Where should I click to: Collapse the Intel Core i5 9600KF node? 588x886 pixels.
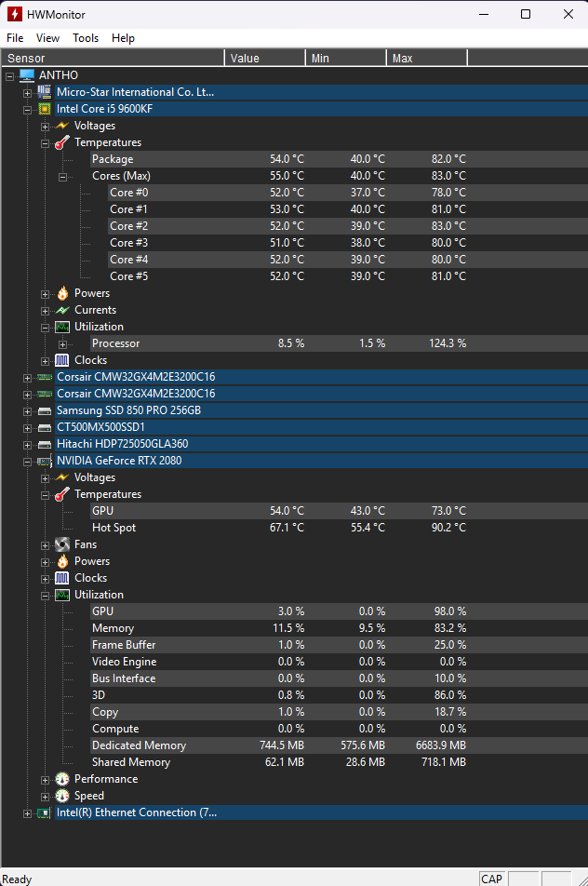(27, 110)
